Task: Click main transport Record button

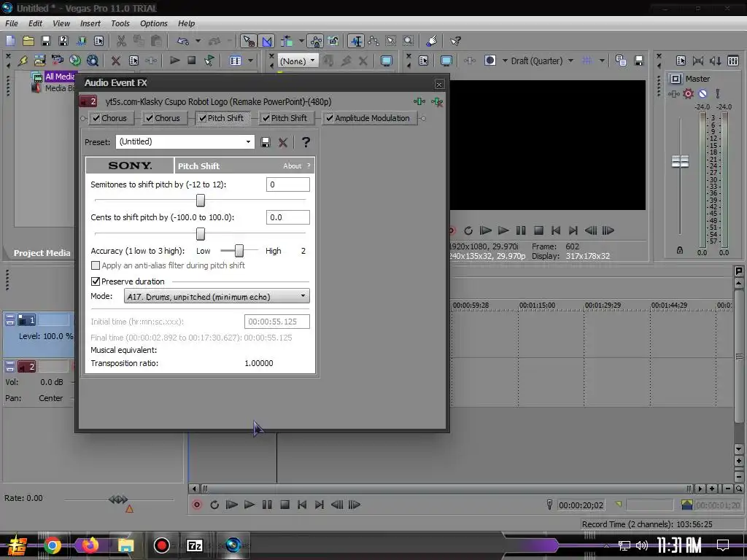Action: click(x=197, y=505)
